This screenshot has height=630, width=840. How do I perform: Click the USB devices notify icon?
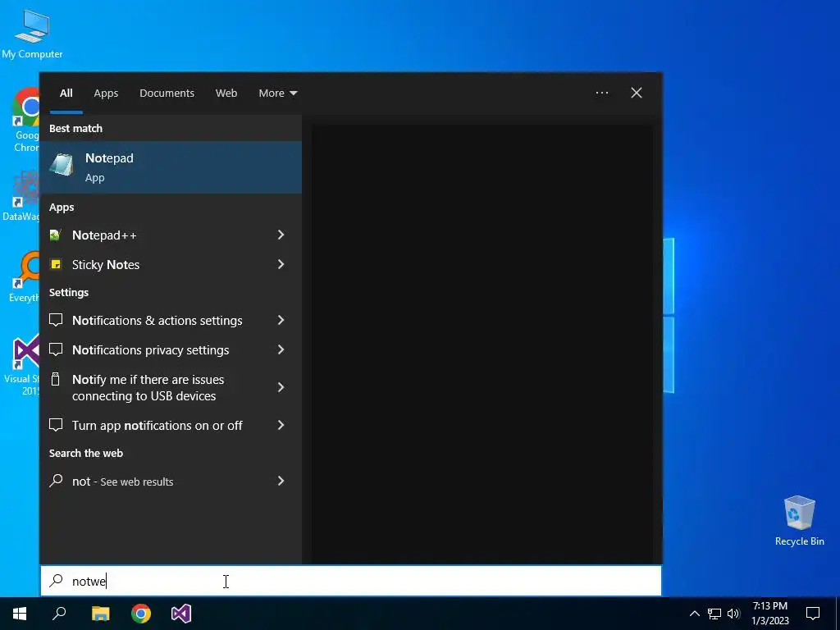pos(55,379)
